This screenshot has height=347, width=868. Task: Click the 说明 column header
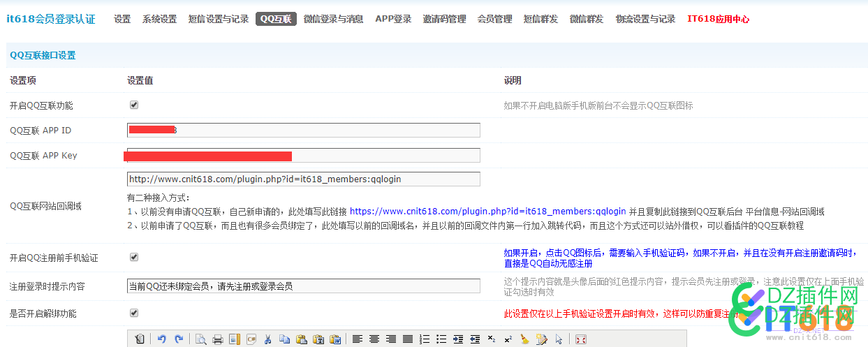(513, 81)
